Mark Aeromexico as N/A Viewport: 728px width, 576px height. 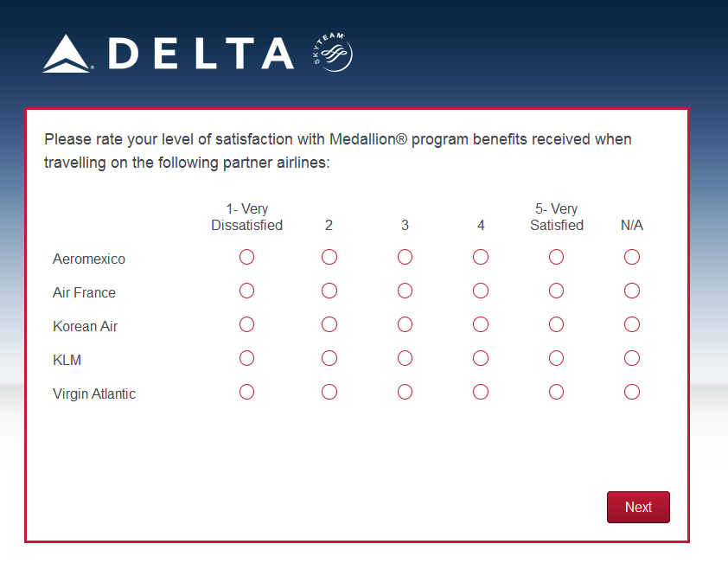tap(632, 257)
